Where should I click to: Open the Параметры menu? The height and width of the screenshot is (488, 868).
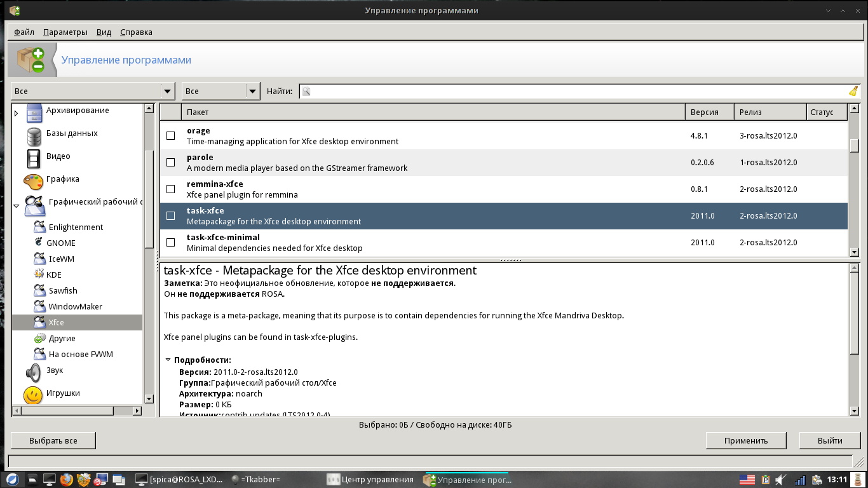[65, 32]
